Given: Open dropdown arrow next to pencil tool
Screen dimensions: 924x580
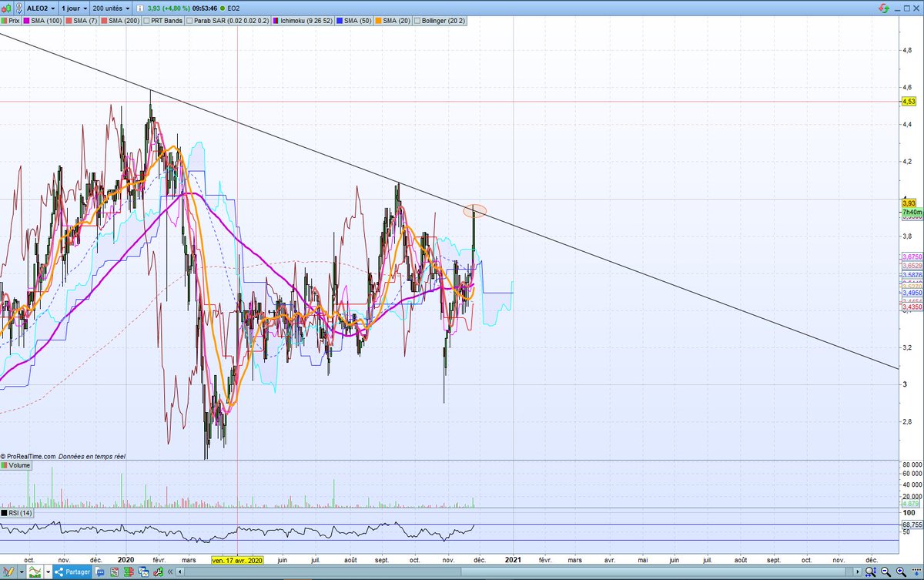Looking at the screenshot, I should [22, 572].
